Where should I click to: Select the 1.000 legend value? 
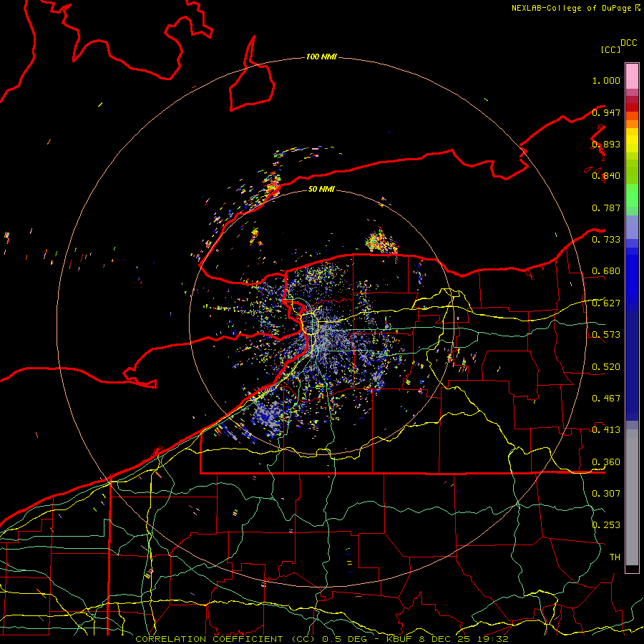[x=606, y=80]
